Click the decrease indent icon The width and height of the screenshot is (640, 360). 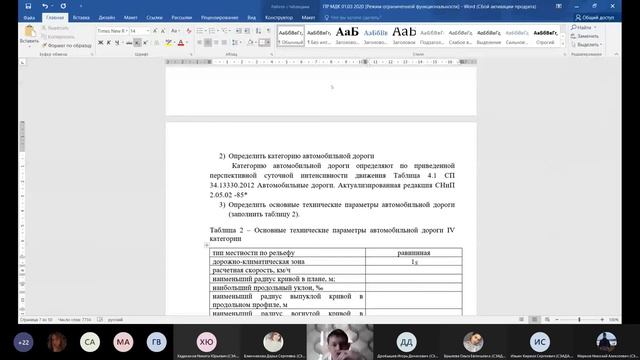point(239,31)
